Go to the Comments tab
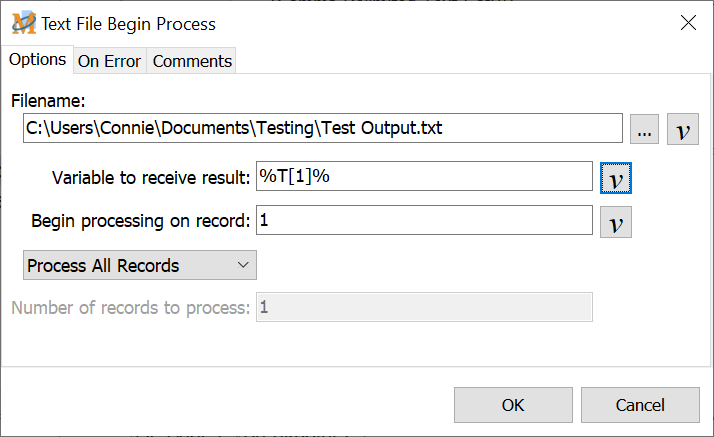This screenshot has height=437, width=714. click(192, 61)
